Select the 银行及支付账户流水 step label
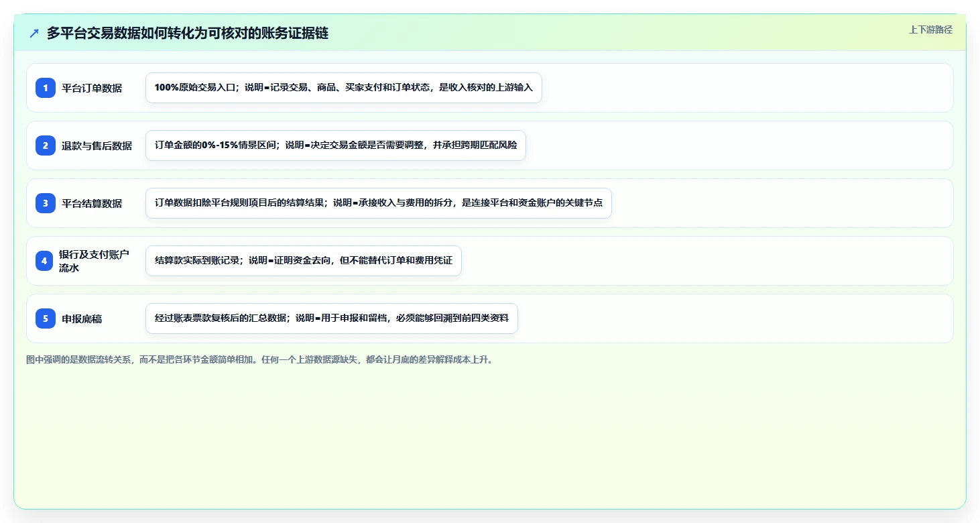The height and width of the screenshot is (523, 980). point(94,261)
